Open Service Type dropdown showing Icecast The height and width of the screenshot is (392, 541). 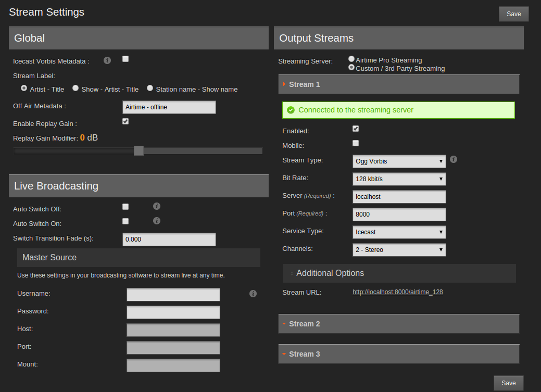tap(399, 232)
